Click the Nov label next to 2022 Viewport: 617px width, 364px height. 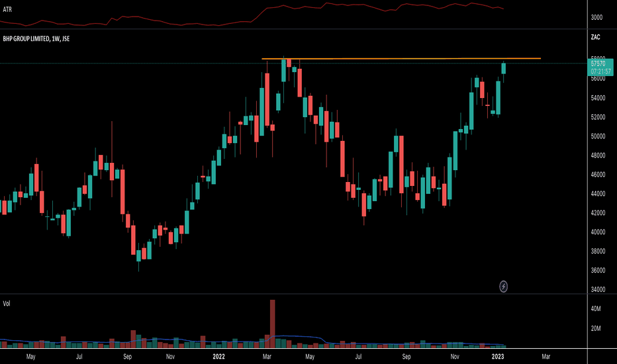pyautogui.click(x=170, y=357)
